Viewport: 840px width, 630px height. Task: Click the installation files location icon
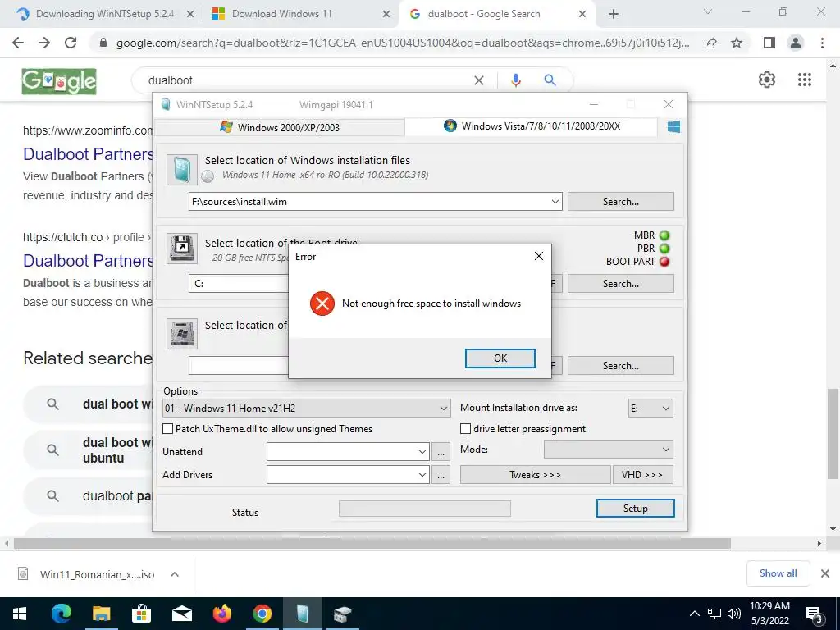(x=182, y=169)
